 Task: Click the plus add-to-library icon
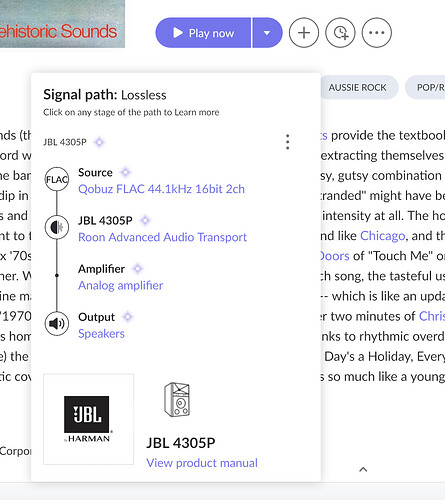click(304, 33)
